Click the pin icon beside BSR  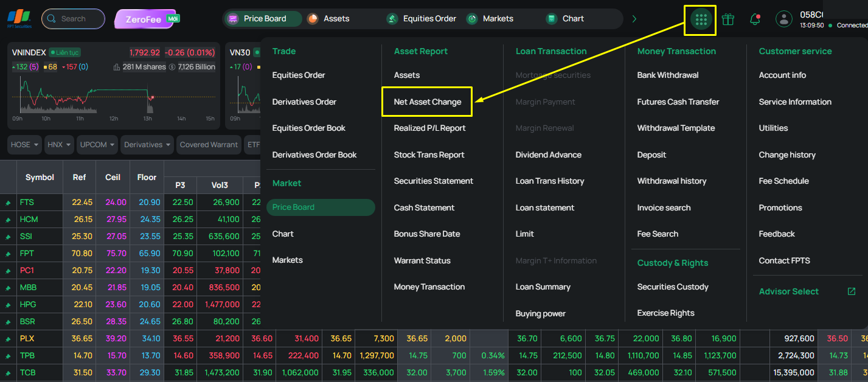(9, 322)
